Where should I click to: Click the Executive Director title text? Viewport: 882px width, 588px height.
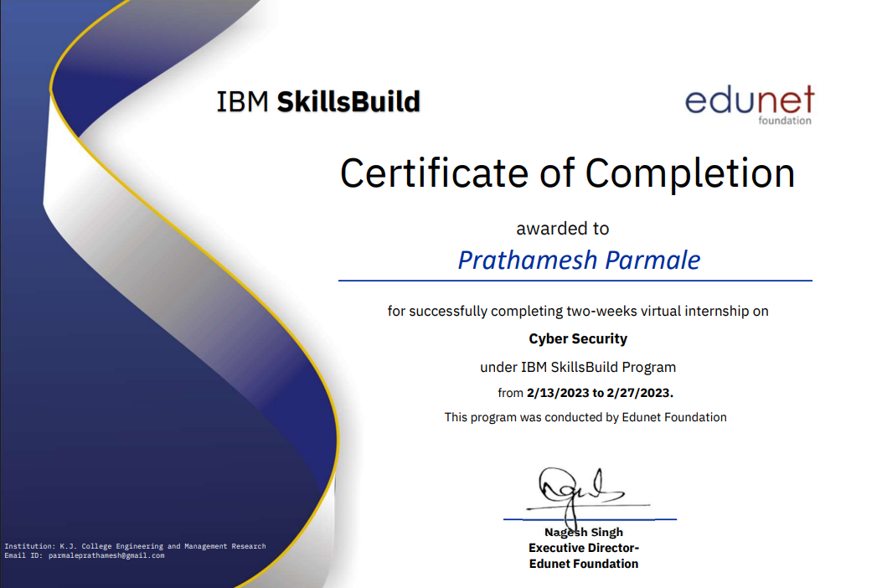[x=583, y=548]
